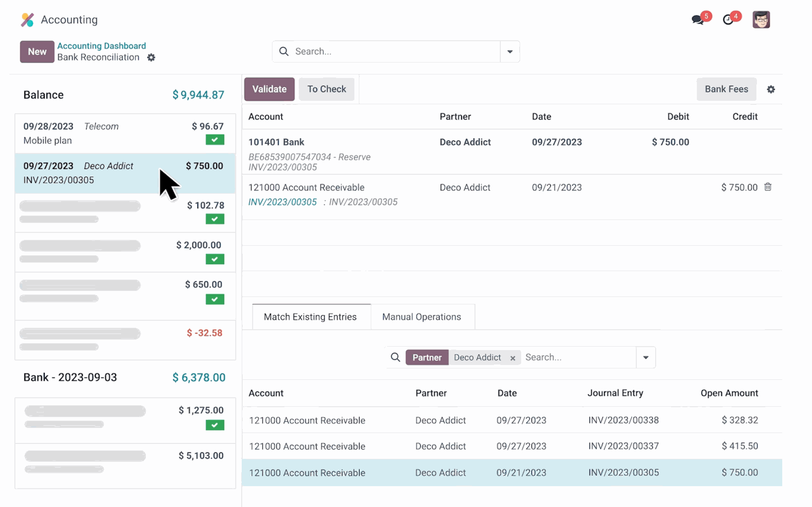The width and height of the screenshot is (812, 507).
Task: Select the Match Existing Entries tab
Action: click(310, 317)
